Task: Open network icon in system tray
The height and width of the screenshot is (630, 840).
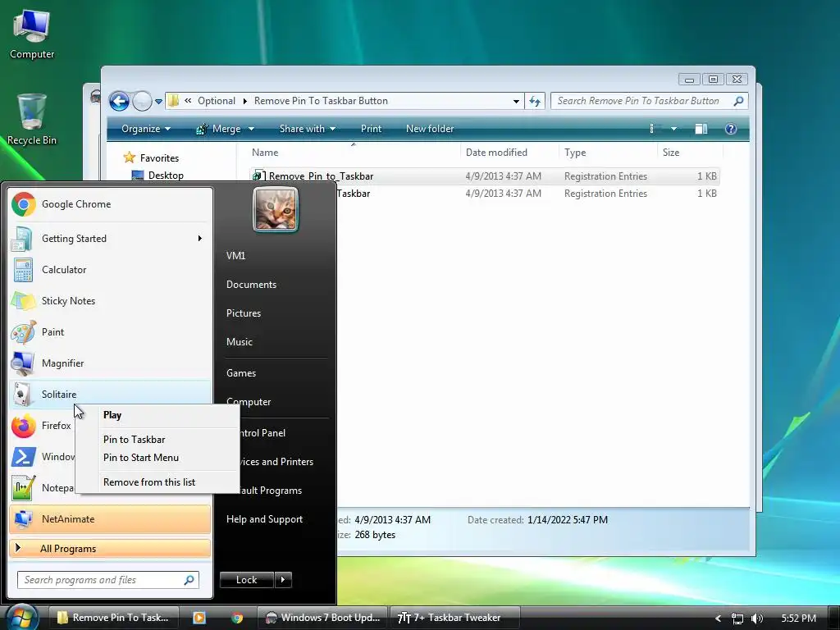Action: [737, 619]
